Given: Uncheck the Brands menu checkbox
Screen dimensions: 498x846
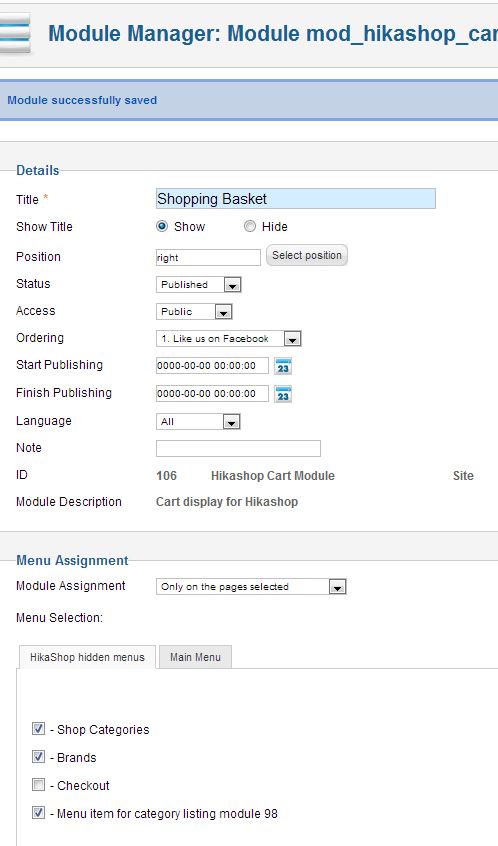Looking at the screenshot, I should 38,757.
